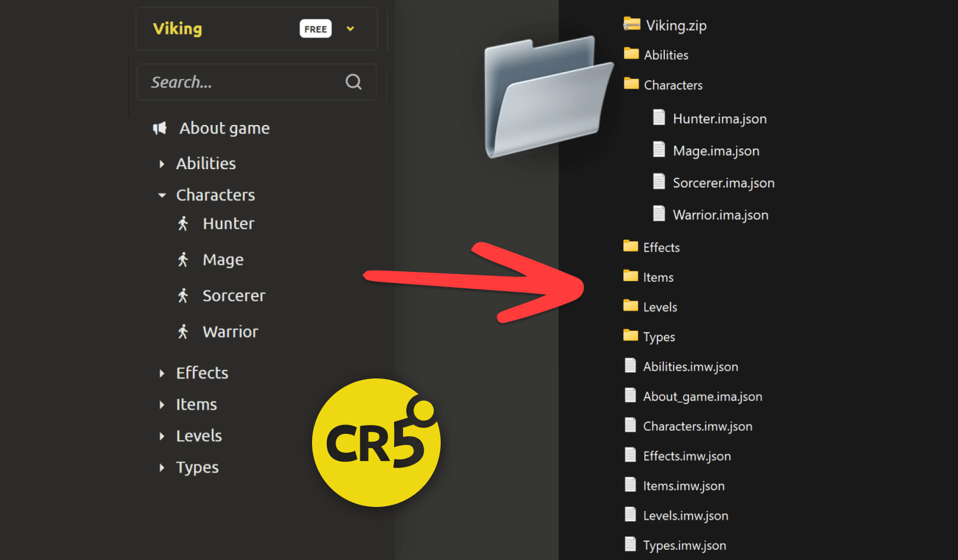Select the Hunter.ima.json file name
Screen dimensions: 958x560
pos(720,118)
